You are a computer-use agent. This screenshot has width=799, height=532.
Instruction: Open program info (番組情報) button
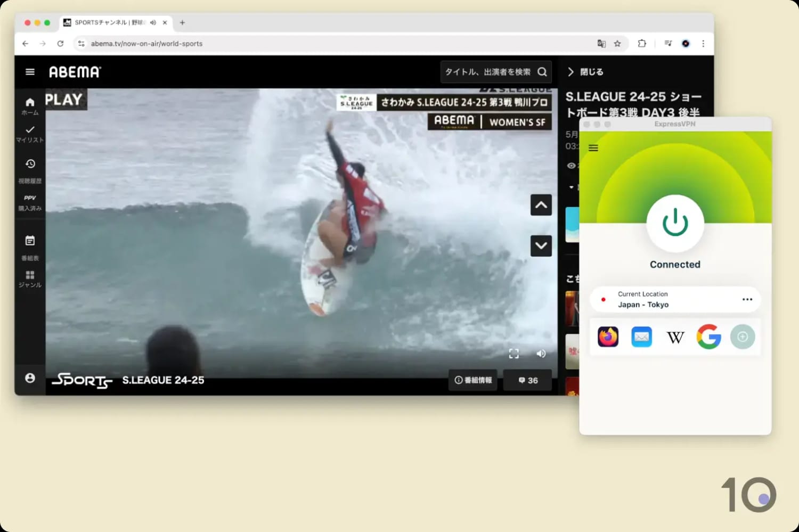pyautogui.click(x=473, y=380)
